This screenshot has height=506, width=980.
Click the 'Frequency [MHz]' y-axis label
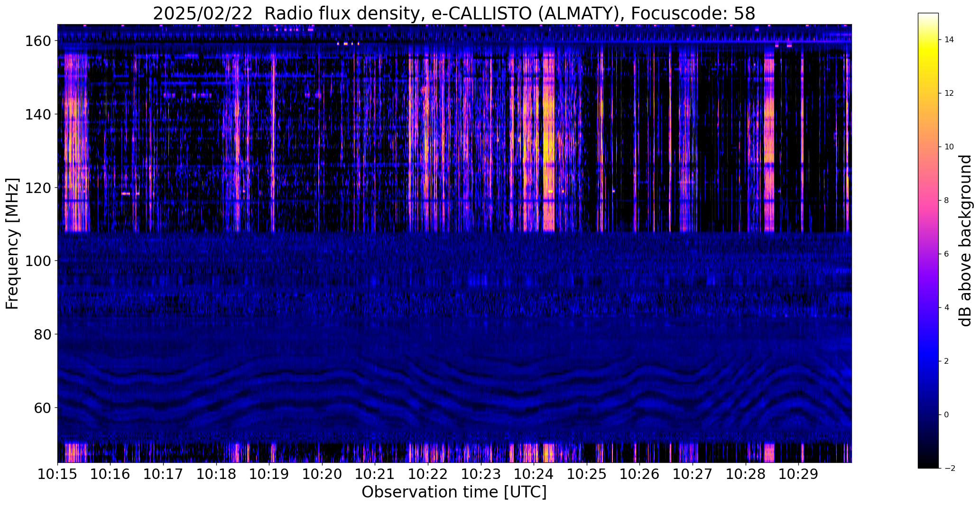coord(12,244)
